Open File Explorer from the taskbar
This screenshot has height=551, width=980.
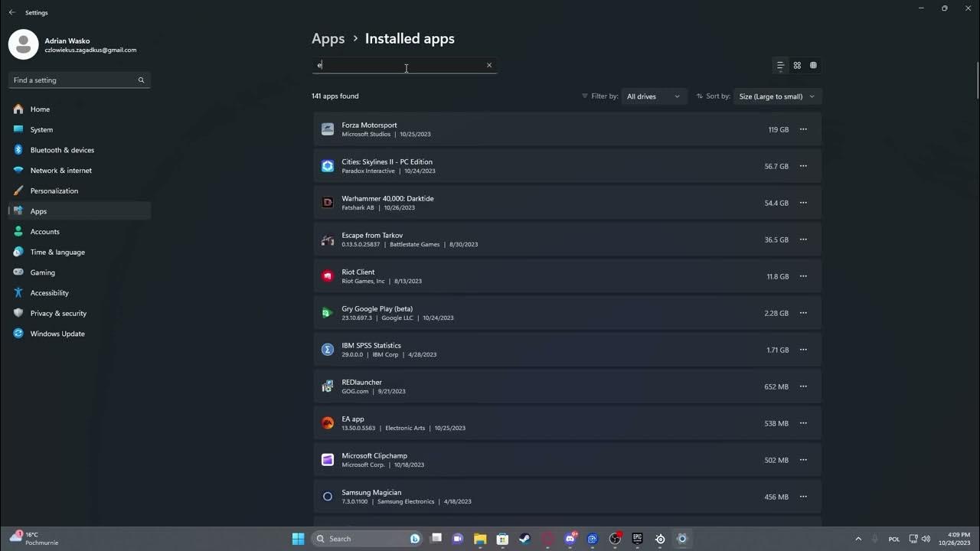click(x=480, y=539)
